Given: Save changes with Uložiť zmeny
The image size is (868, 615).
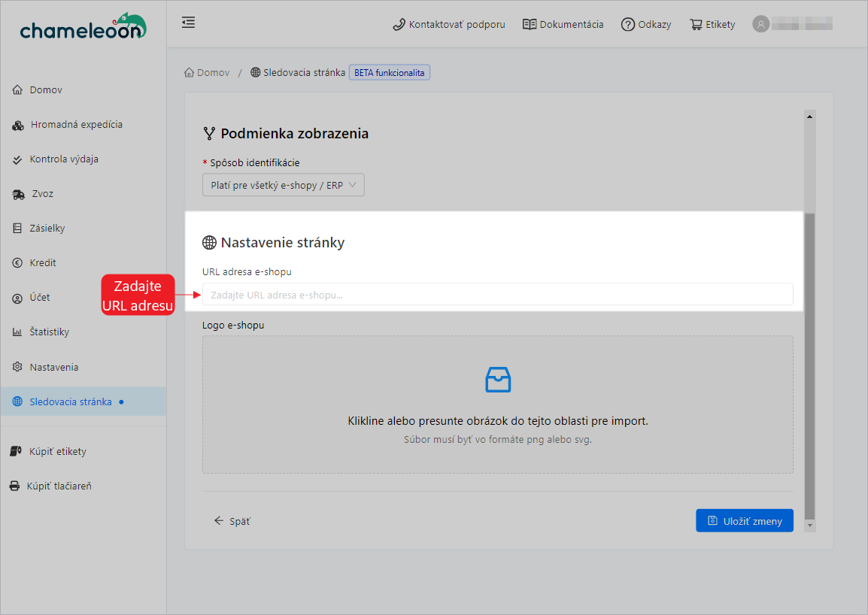Looking at the screenshot, I should (744, 520).
